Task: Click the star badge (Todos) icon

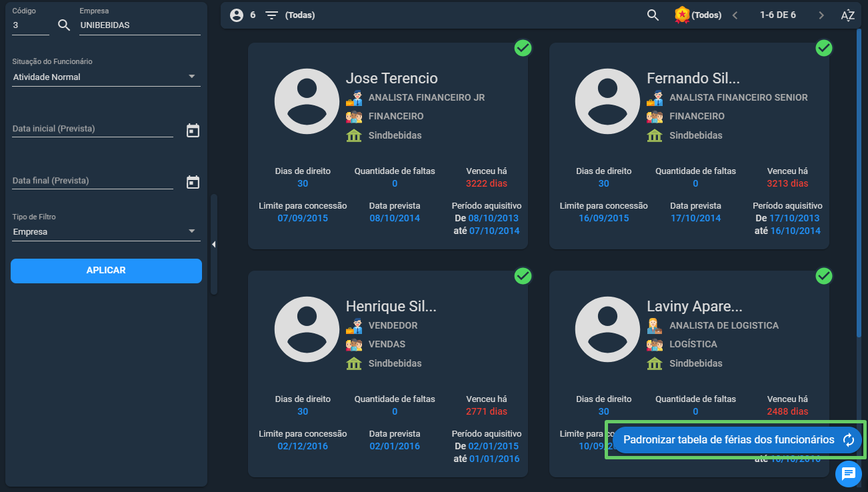Action: [x=682, y=15]
